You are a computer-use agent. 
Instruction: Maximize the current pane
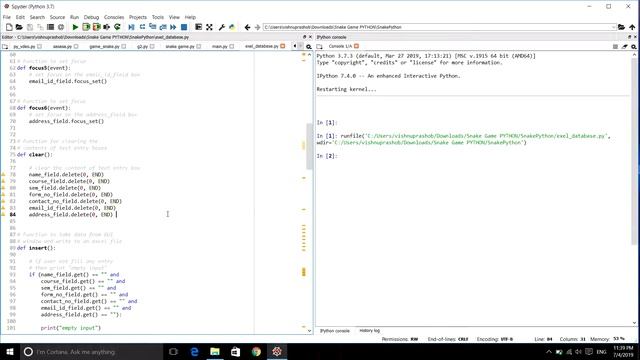coord(198,27)
